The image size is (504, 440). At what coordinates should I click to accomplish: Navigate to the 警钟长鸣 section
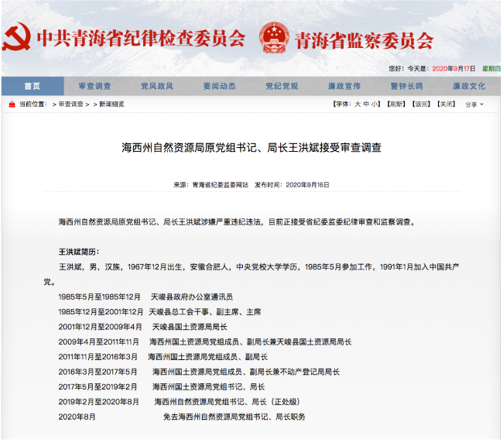coord(407,86)
